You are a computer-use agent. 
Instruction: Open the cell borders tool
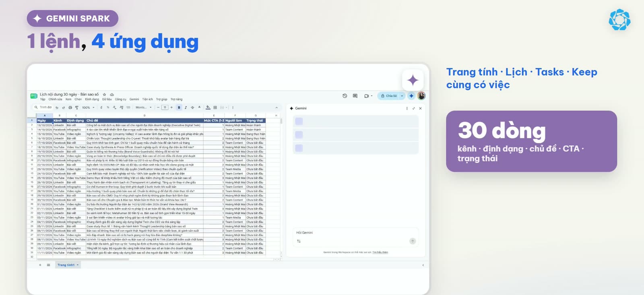pos(215,107)
